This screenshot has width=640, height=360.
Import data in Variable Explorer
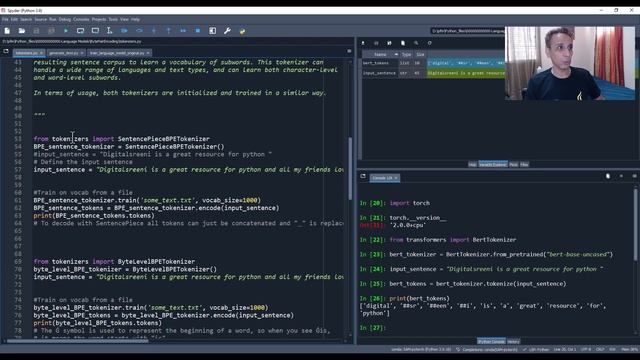pos(363,43)
